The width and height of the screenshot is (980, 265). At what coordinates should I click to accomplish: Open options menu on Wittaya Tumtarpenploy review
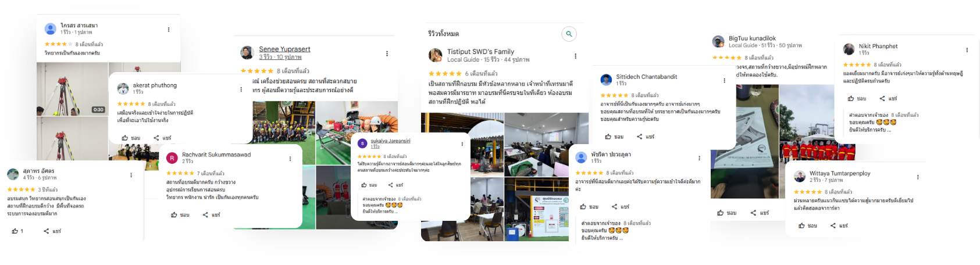point(918,177)
